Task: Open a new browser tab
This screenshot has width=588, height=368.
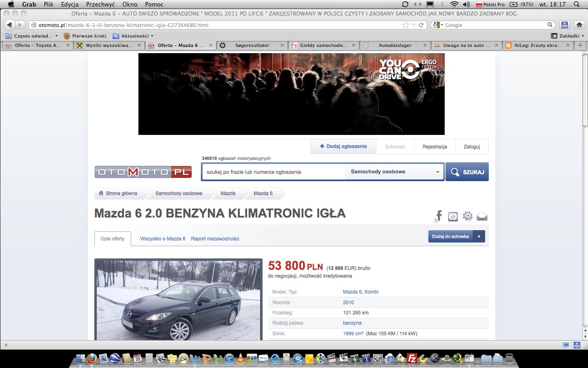Action: [580, 45]
